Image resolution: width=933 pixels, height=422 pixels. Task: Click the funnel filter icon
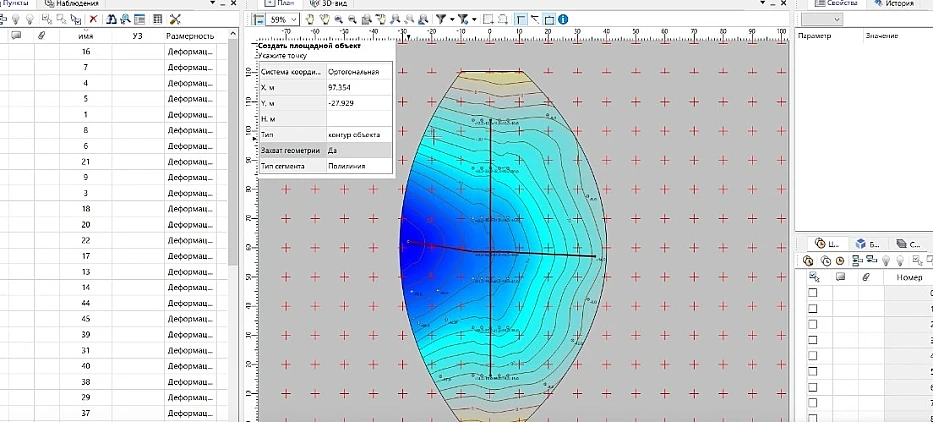click(x=439, y=19)
